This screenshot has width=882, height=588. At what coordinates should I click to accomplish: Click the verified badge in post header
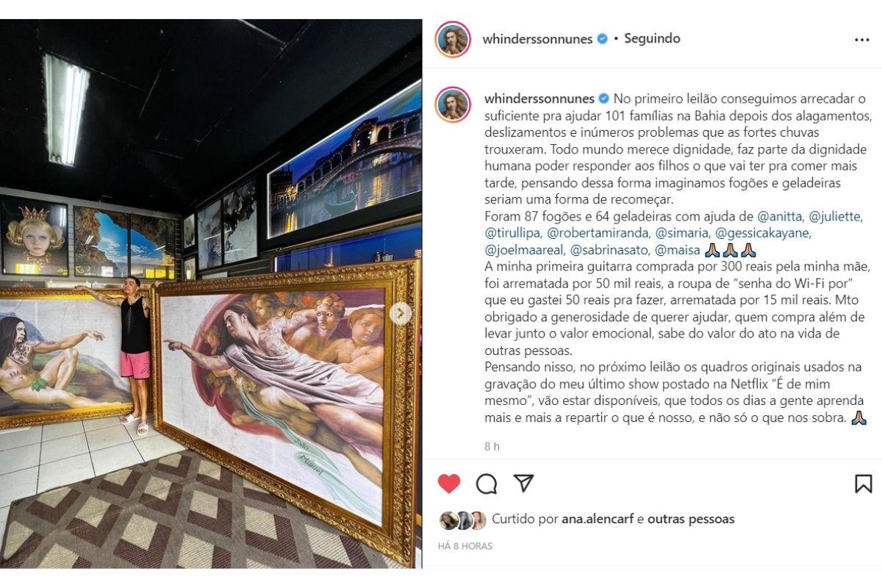602,39
